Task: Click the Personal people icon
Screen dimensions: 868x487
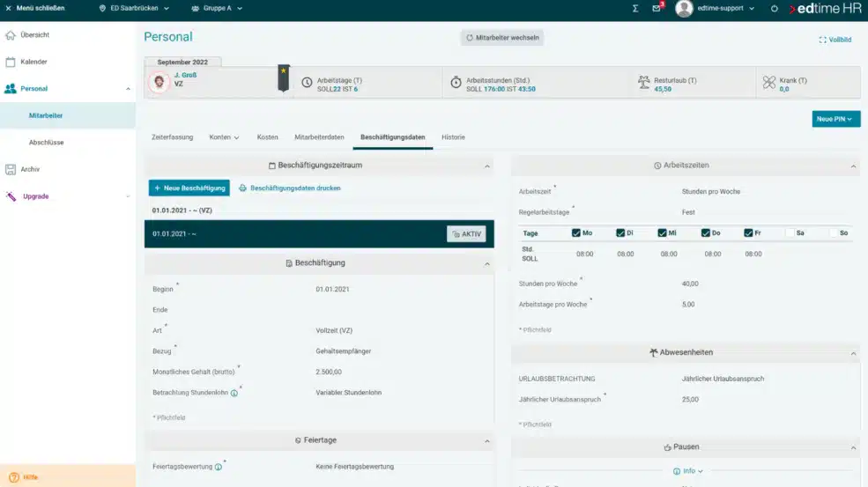Action: pos(11,89)
